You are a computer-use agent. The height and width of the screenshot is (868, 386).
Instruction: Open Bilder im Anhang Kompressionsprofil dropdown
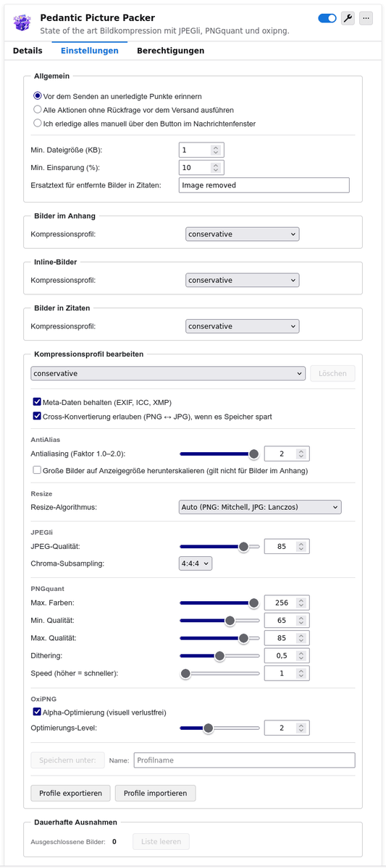pyautogui.click(x=242, y=234)
